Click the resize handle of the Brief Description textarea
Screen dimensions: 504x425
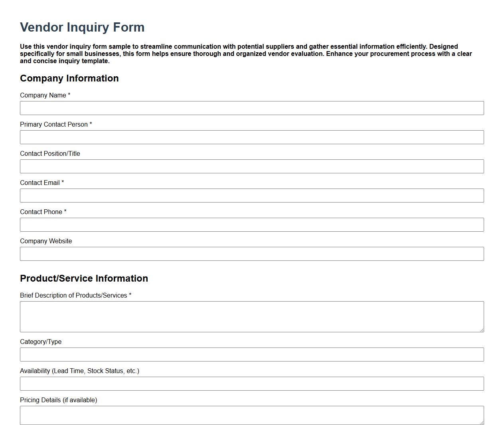(x=481, y=330)
